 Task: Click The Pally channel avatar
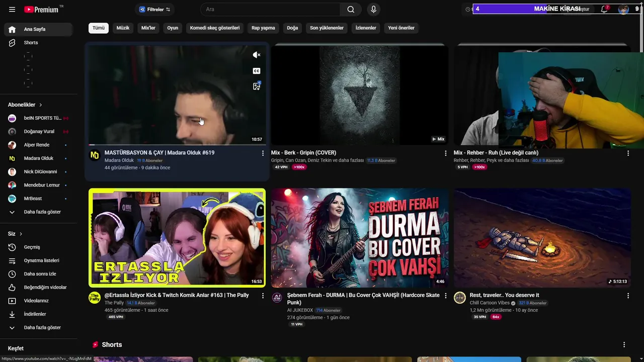(x=95, y=298)
